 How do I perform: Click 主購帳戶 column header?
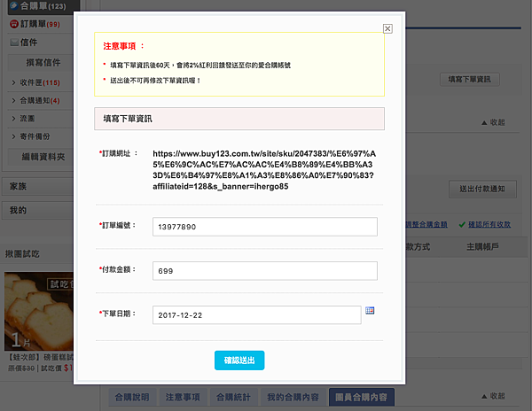coord(482,246)
